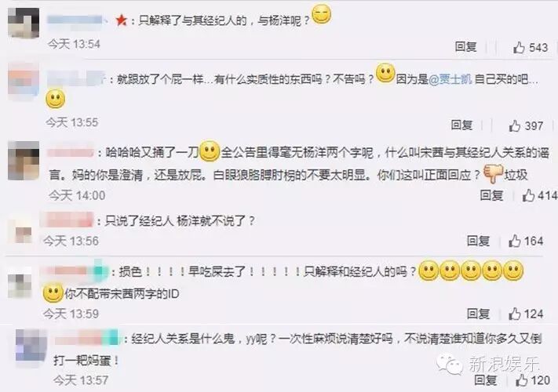Open avatar of the 14:00 commenter
Image resolution: width=558 pixels, height=392 pixels.
24,160
